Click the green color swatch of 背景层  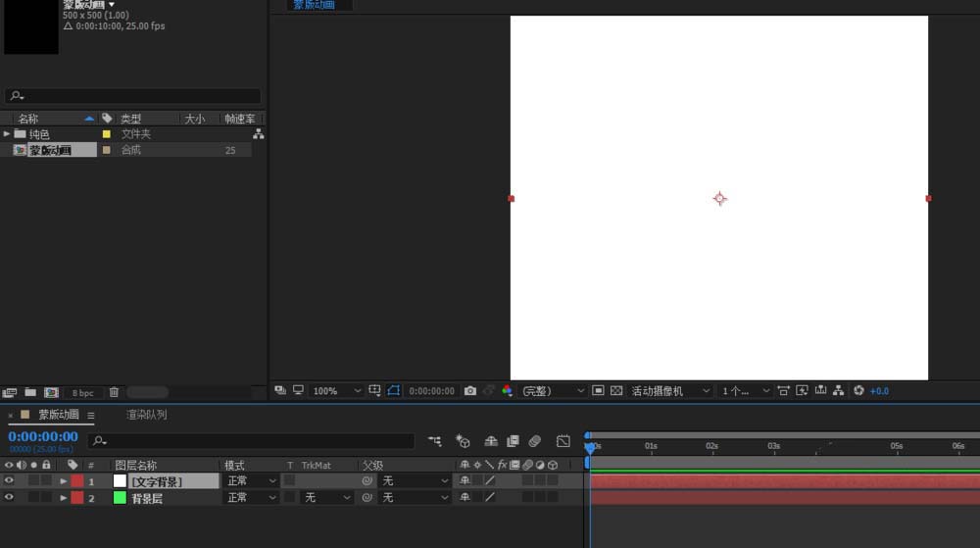pyautogui.click(x=120, y=498)
